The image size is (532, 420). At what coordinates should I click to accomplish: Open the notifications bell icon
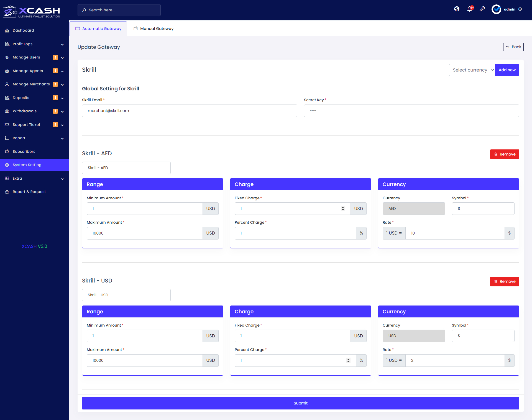pyautogui.click(x=469, y=9)
